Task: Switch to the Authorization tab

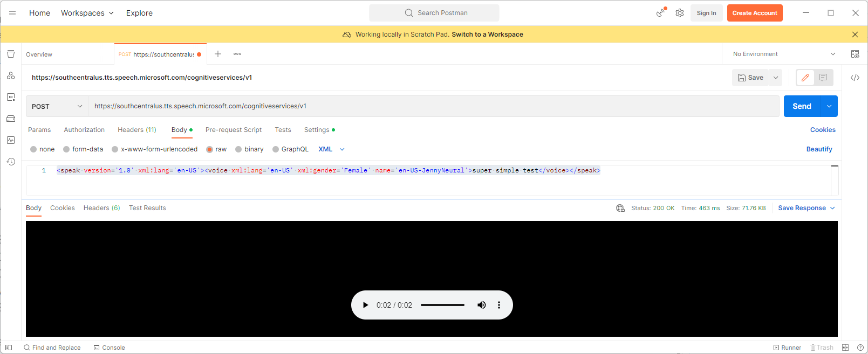Action: [x=84, y=130]
